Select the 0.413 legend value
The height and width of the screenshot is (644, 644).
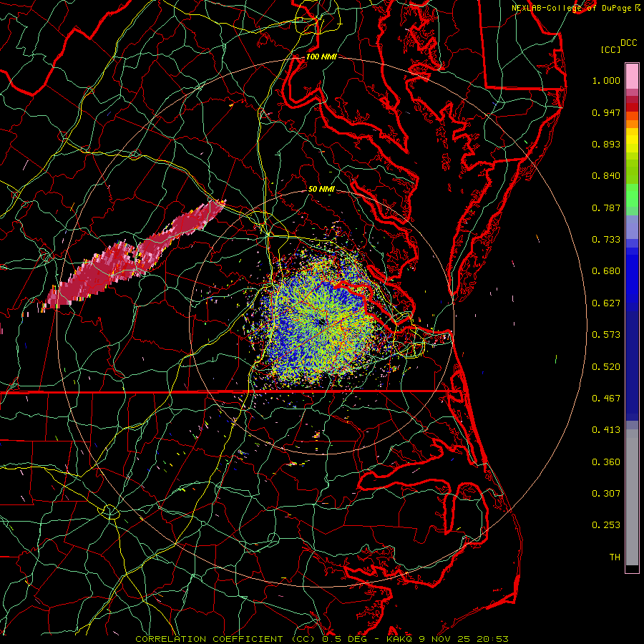tap(606, 430)
